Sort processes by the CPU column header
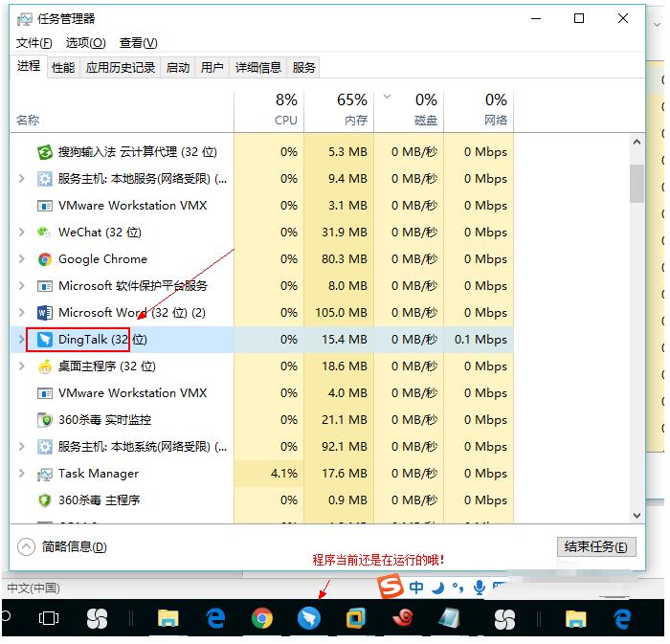 [x=269, y=111]
